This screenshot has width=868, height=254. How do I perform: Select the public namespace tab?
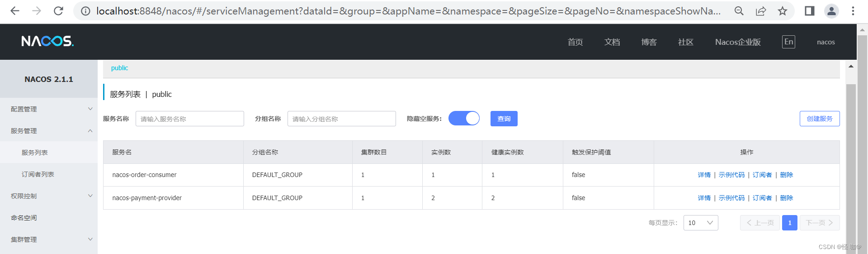point(120,68)
